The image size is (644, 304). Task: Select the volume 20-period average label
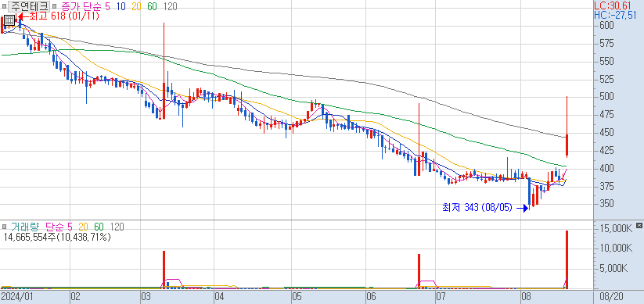point(83,227)
